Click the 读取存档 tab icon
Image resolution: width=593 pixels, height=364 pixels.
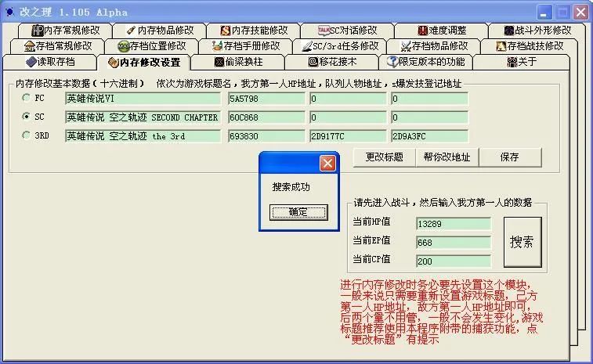pos(31,62)
